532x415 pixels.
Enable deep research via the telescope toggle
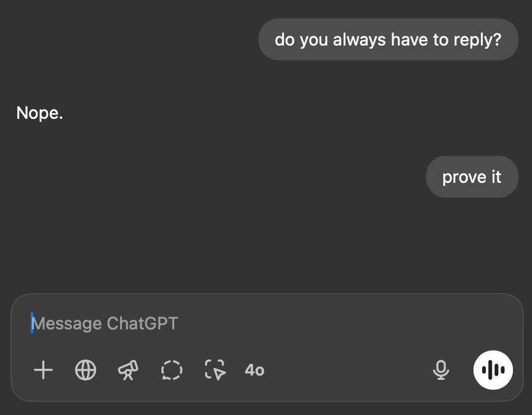[x=128, y=370]
